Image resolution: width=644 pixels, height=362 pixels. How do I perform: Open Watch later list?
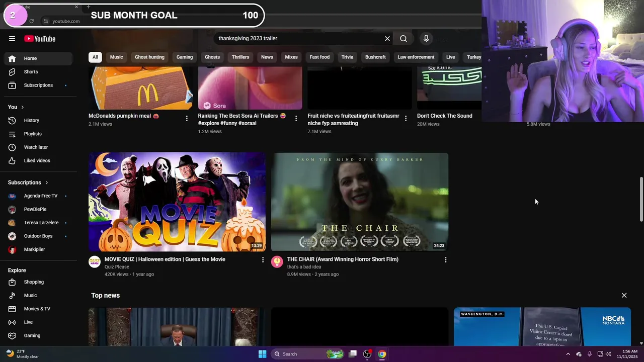pyautogui.click(x=38, y=147)
